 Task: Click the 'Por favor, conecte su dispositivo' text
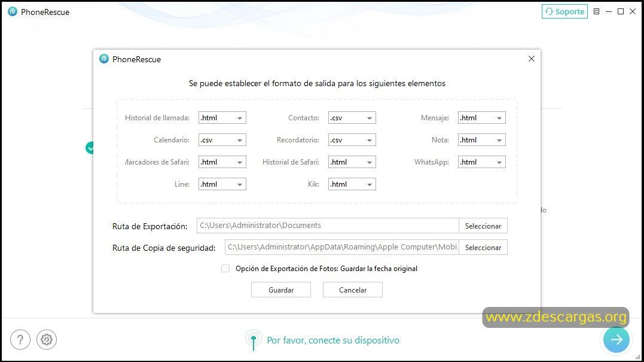pyautogui.click(x=333, y=340)
